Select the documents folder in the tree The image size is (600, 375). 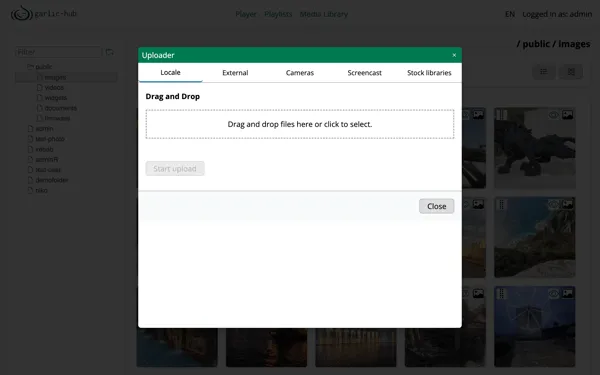tap(60, 108)
